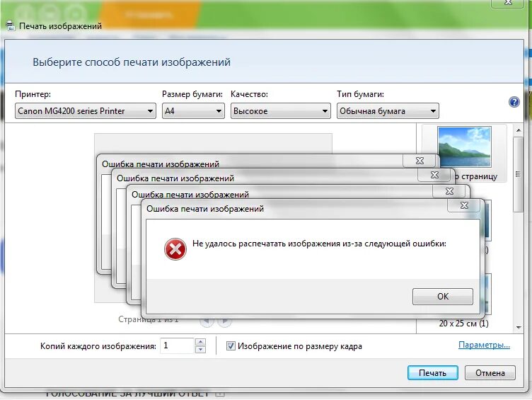This screenshot has height=400, width=532.
Task: Increase copies with the up spinner arrow
Action: coord(200,342)
